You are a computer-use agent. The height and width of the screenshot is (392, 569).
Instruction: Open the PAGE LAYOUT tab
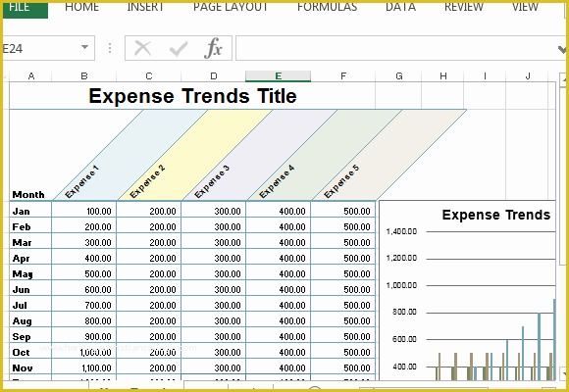231,7
